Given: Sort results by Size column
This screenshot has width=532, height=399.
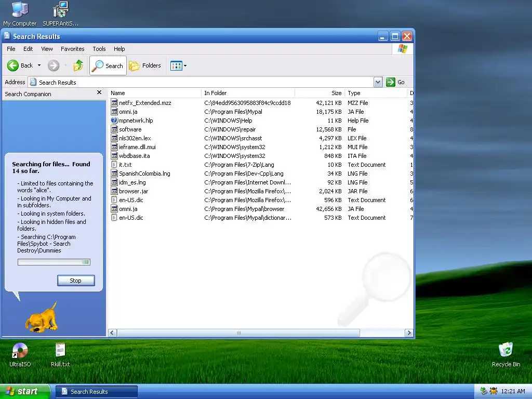Looking at the screenshot, I should tap(320, 93).
